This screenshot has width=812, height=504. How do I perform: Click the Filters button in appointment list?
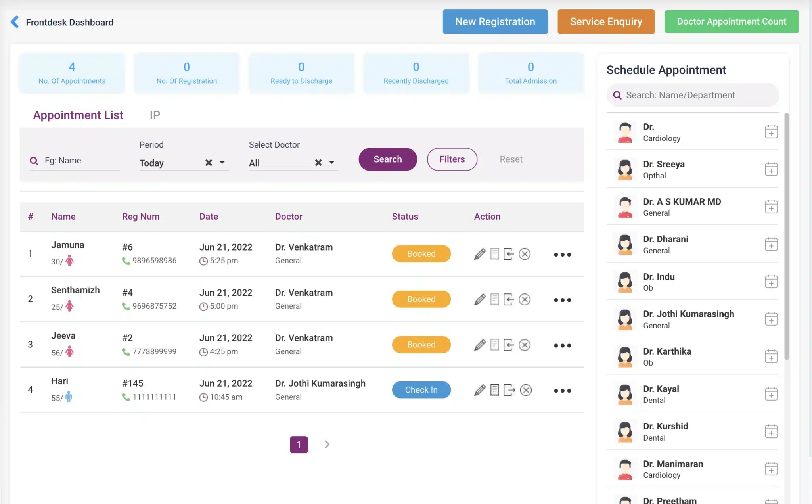452,159
